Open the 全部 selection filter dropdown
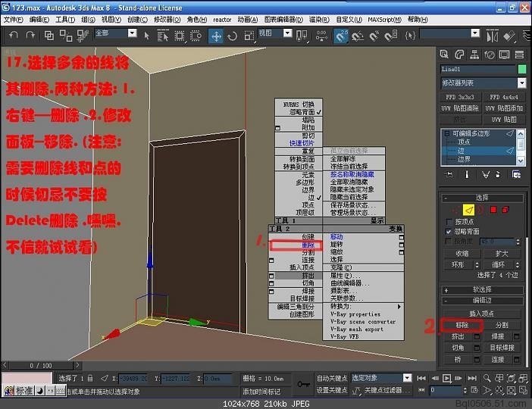 click(133, 33)
